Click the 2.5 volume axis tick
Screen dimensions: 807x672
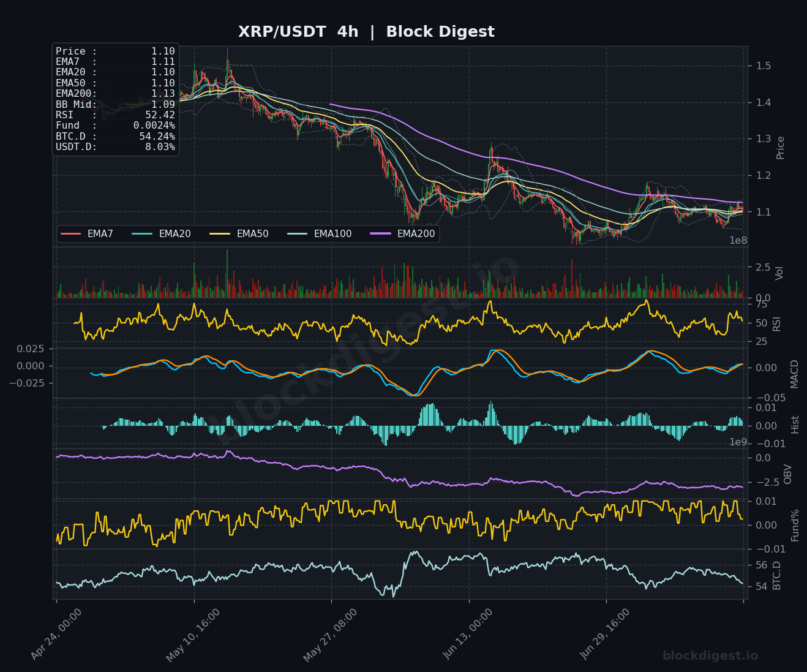pyautogui.click(x=763, y=267)
